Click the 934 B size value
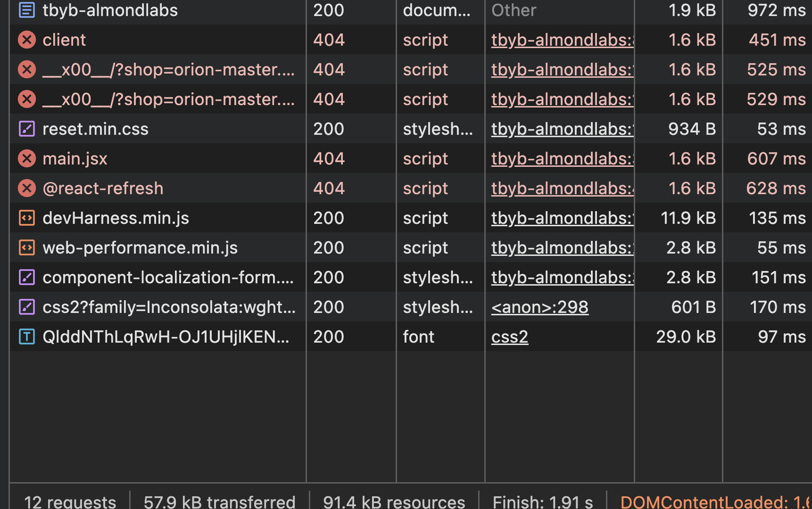 692,129
